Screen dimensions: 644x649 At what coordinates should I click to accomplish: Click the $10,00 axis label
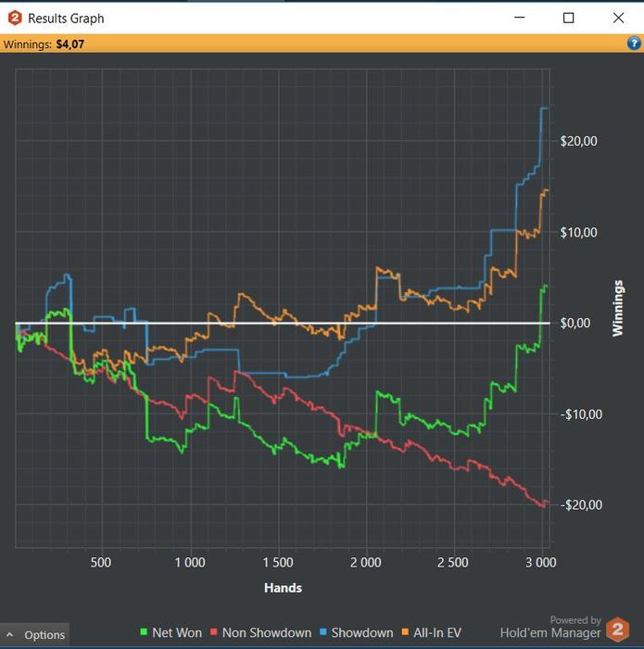(x=578, y=232)
